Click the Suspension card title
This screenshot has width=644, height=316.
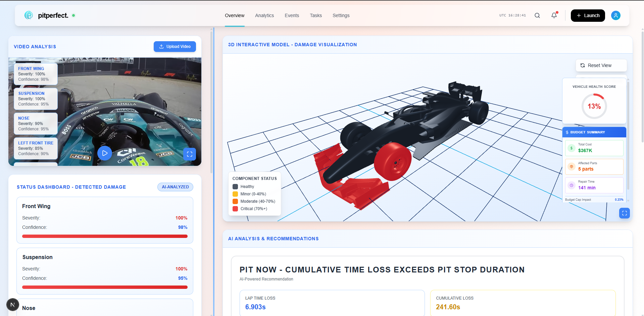click(38, 257)
